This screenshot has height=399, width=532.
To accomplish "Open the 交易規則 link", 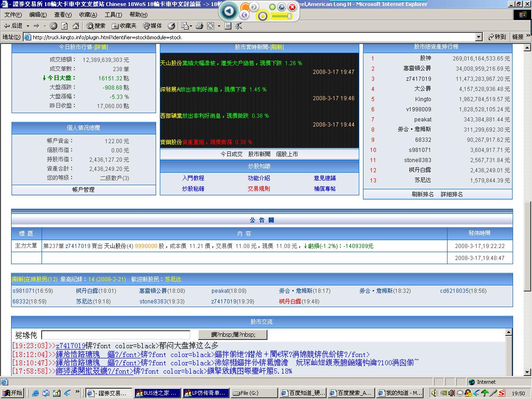I will [259, 188].
